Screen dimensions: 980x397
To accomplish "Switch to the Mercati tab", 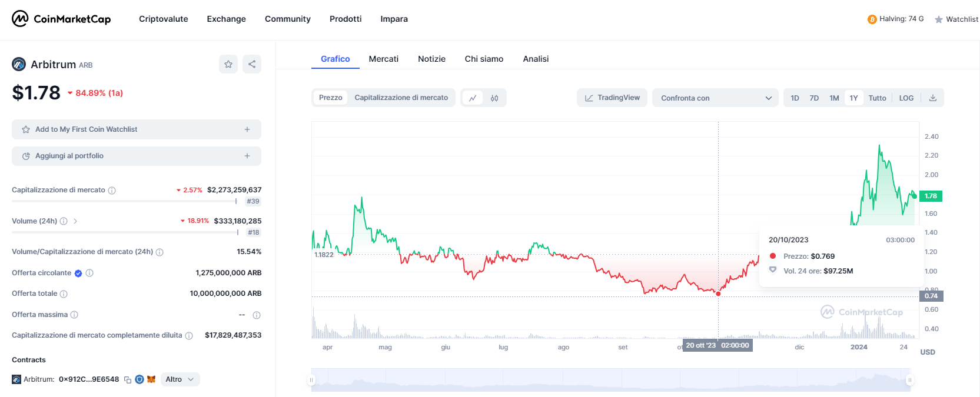I will pos(383,59).
